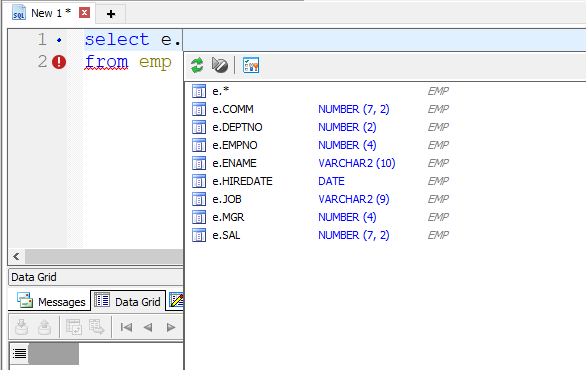
Task: Click the green refresh arrows icon
Action: tap(197, 65)
